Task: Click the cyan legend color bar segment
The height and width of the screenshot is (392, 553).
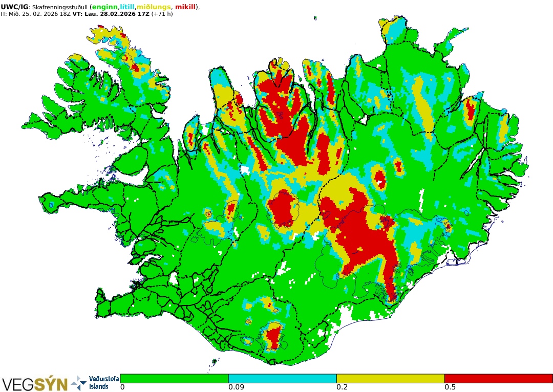Action: (x=282, y=378)
